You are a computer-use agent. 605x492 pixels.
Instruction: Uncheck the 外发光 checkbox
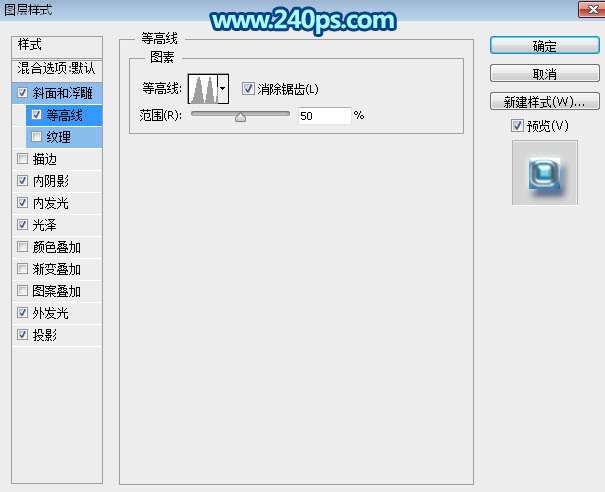pos(22,312)
